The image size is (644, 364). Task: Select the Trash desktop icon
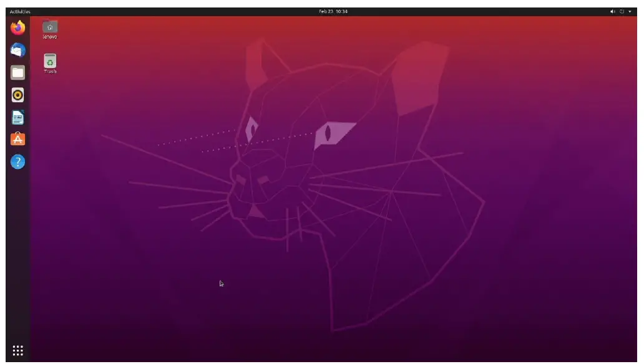(50, 64)
